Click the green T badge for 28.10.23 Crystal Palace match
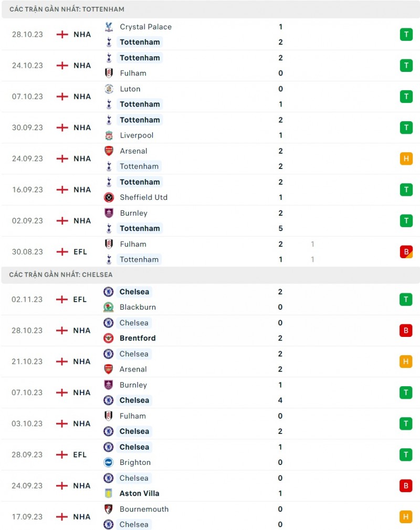Screen dimensions: 420x530 [406, 35]
